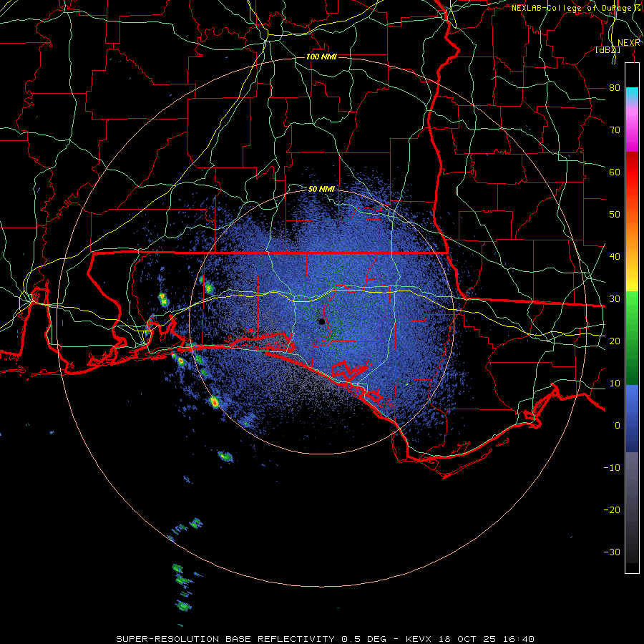Click the KEVX station identifier in caption
This screenshot has width=644, height=644.
[420, 639]
